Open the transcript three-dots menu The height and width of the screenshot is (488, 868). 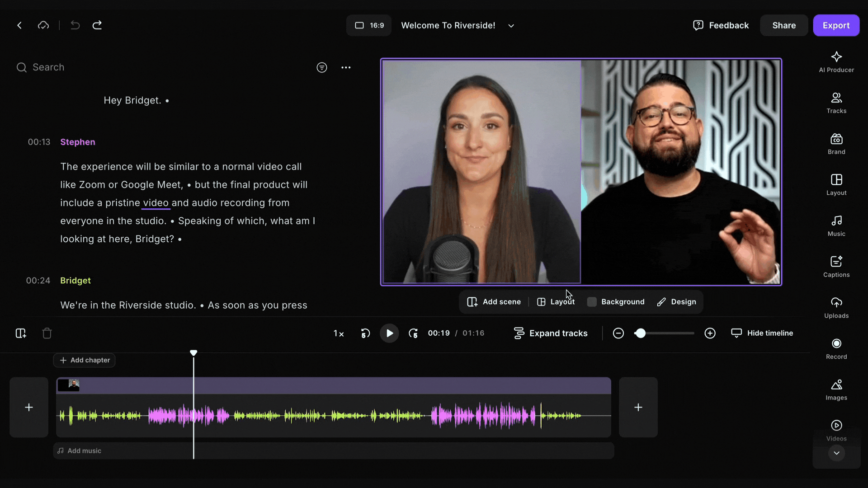point(346,67)
